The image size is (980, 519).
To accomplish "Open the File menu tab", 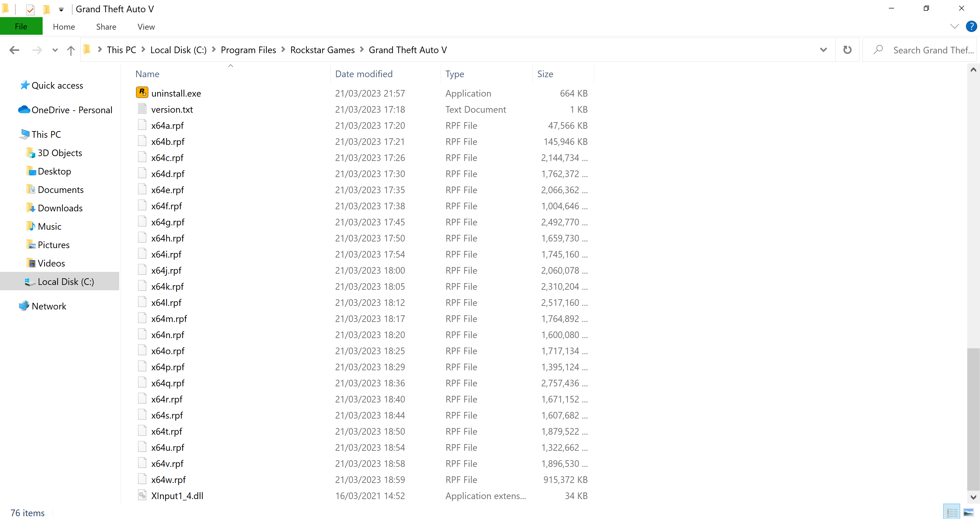I will (21, 26).
